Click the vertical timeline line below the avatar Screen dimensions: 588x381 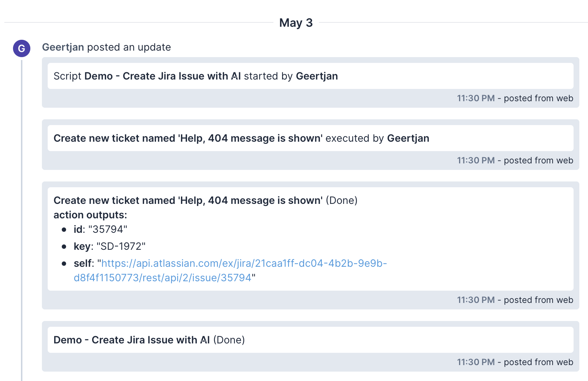click(x=22, y=217)
